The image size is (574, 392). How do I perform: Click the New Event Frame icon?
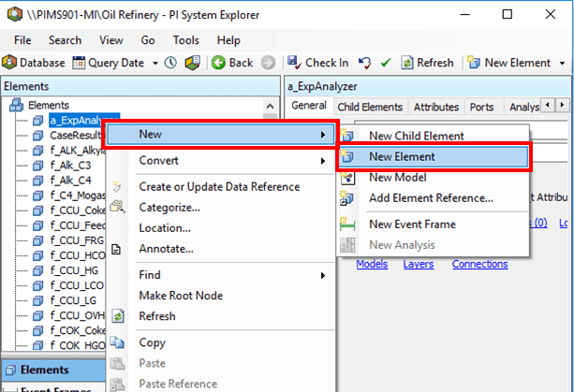(x=347, y=224)
